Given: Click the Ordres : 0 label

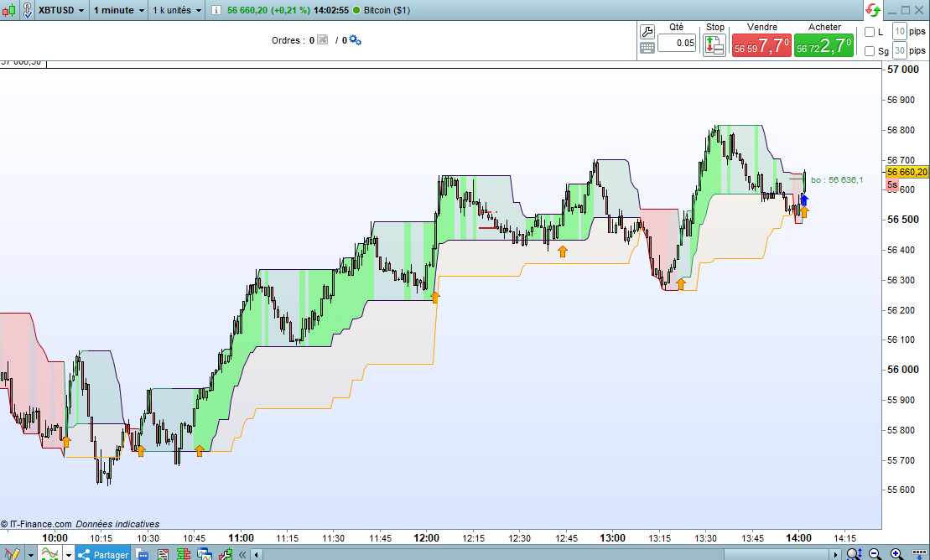Looking at the screenshot, I should (293, 40).
